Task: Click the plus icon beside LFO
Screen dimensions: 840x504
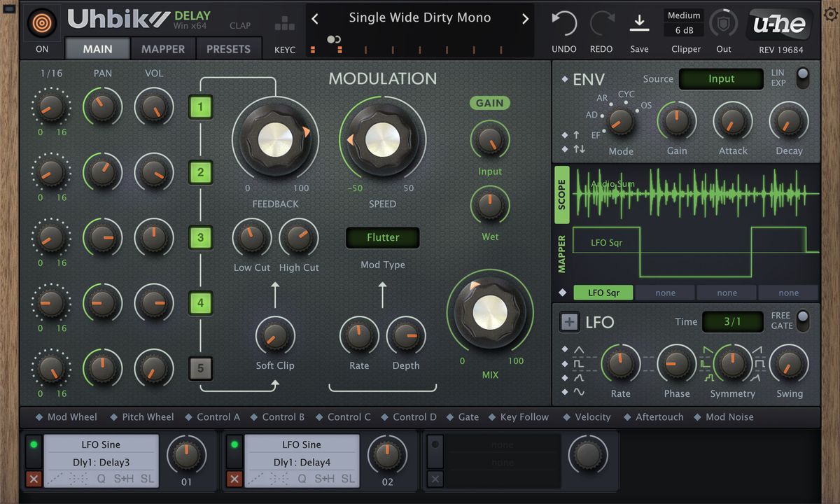Action: click(x=570, y=322)
